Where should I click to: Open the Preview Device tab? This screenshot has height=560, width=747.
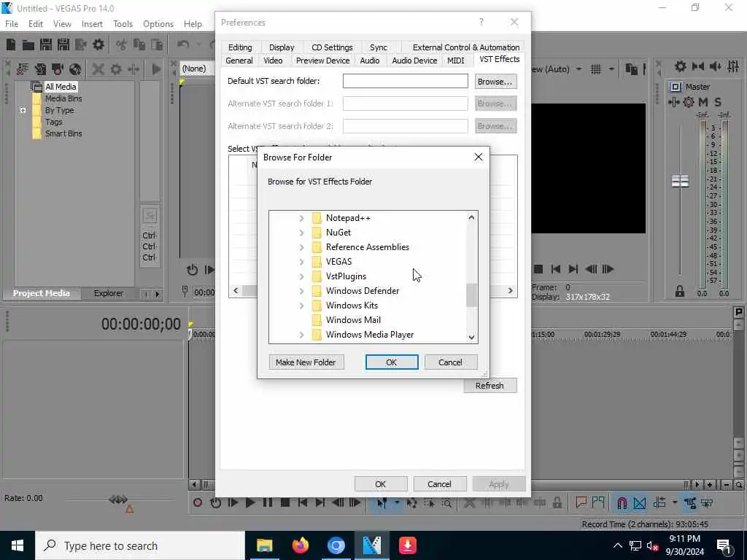322,61
